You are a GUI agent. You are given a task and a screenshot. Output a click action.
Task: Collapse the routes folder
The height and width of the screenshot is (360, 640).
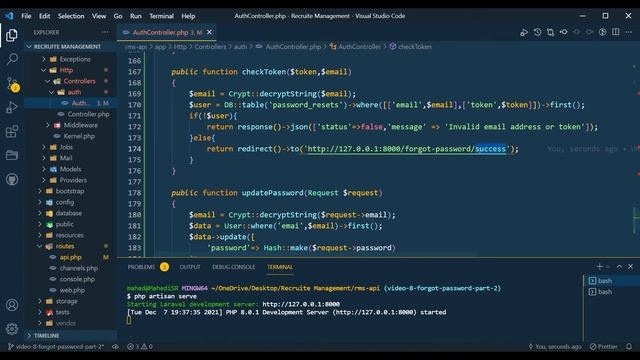coord(65,247)
